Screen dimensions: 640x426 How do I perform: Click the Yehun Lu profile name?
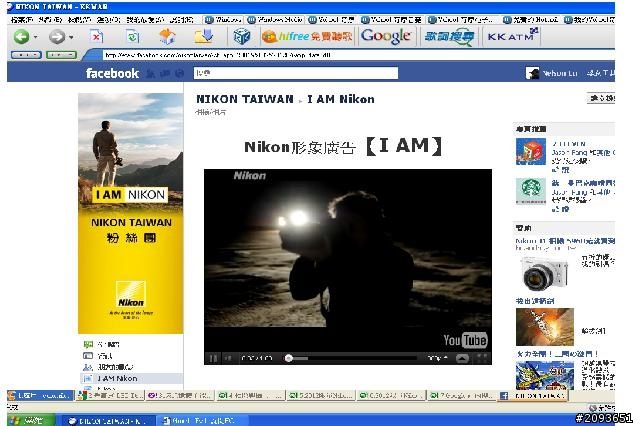[560, 73]
